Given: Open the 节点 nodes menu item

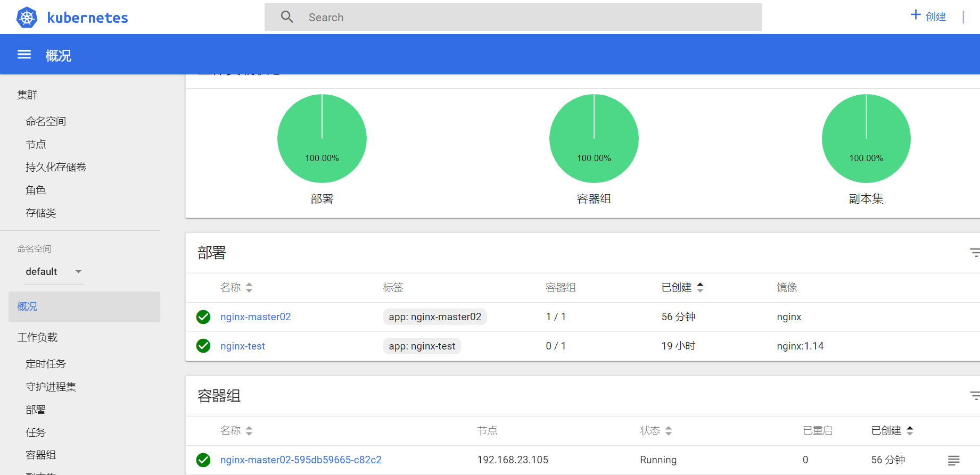Looking at the screenshot, I should pos(36,144).
